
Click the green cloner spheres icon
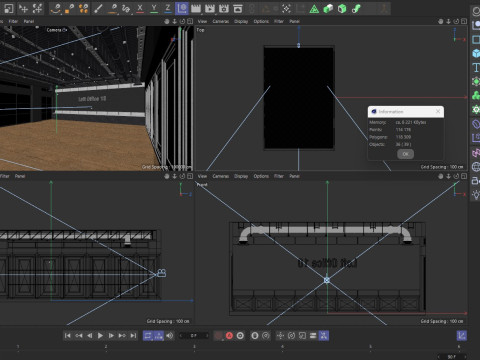(476, 96)
